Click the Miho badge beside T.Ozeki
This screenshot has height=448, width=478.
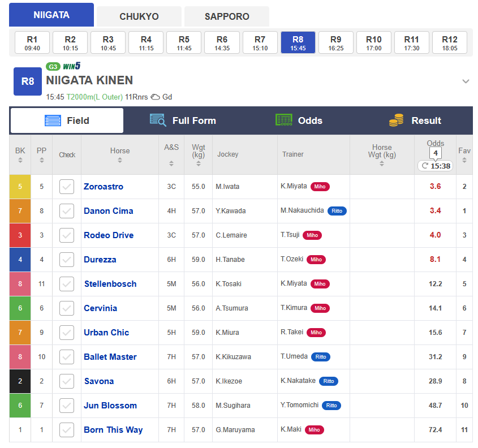316,260
